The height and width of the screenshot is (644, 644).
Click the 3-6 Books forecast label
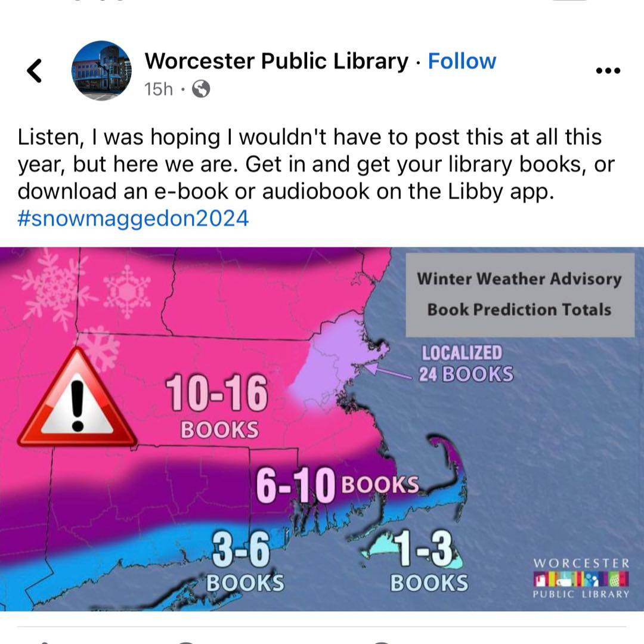click(x=244, y=563)
